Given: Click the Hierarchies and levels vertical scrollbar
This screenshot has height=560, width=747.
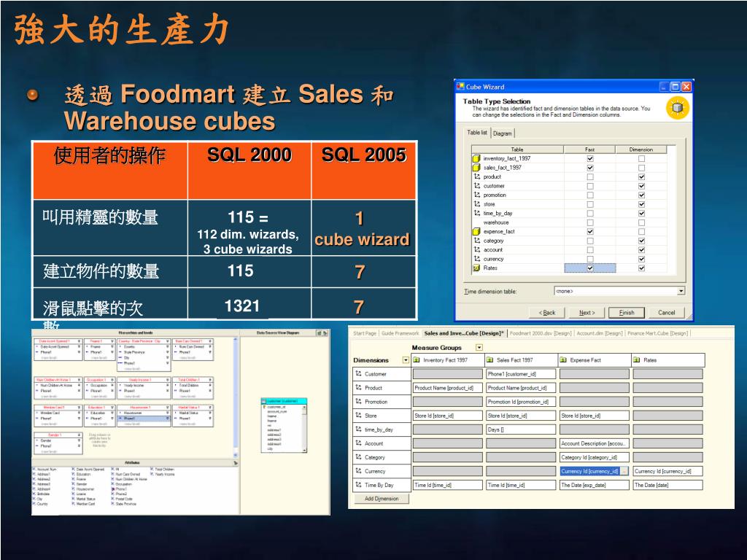Looking at the screenshot, I should pyautogui.click(x=236, y=397).
